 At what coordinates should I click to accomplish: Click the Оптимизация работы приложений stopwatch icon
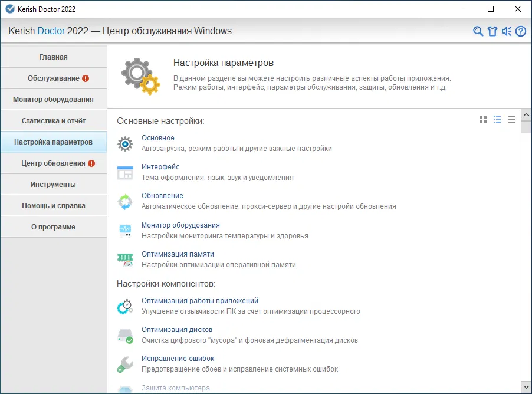[x=125, y=307]
